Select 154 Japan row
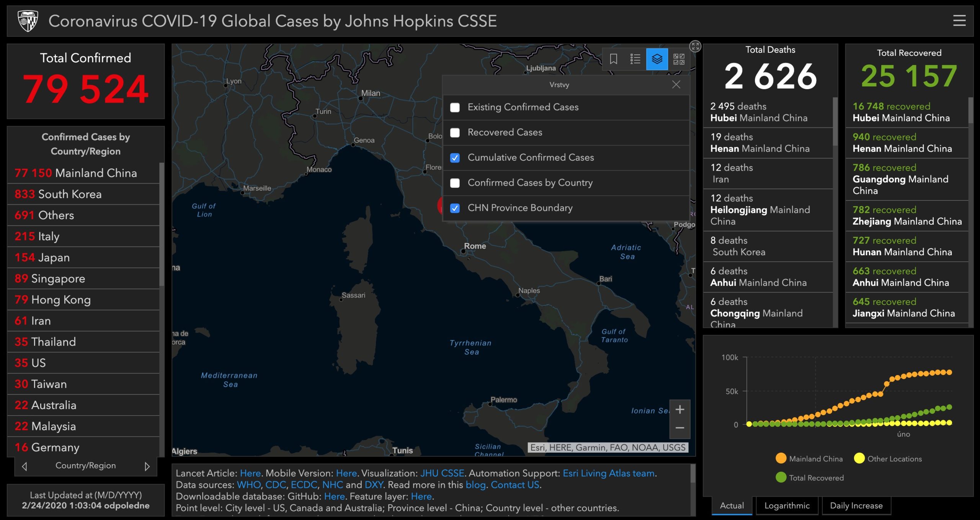 click(83, 257)
